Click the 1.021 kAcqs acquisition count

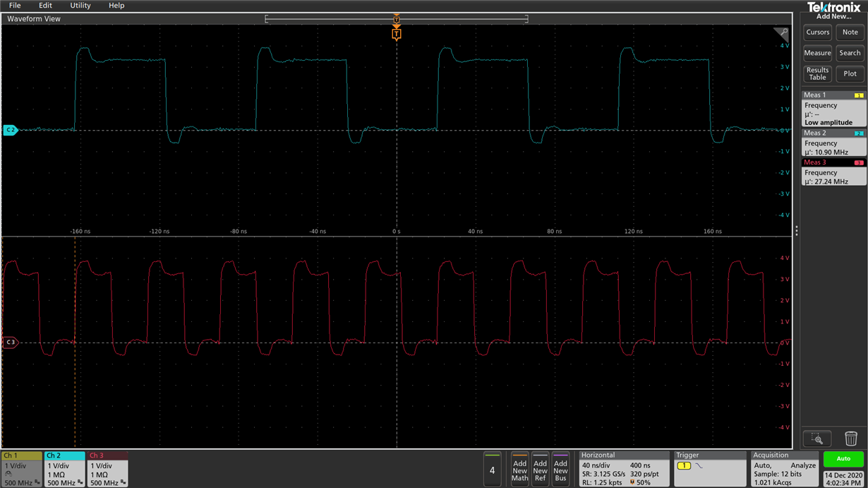tap(772, 483)
